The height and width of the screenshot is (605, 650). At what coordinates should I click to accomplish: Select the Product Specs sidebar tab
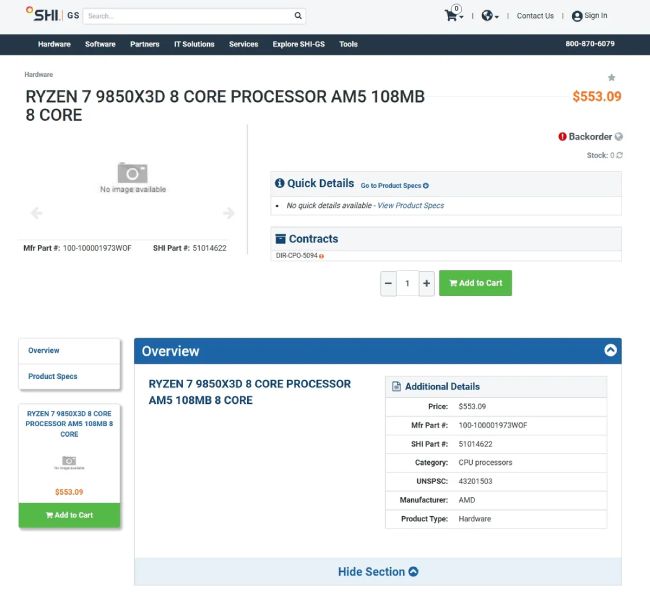53,377
